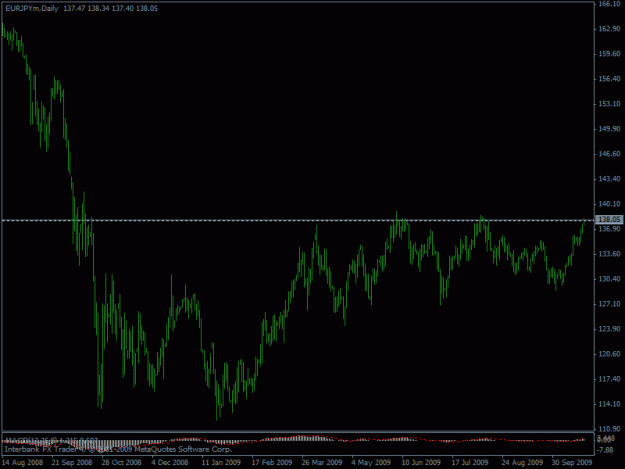Screen dimensions: 625x469
Task: Click the 14 Aug 2008 date label
Action: 22,463
